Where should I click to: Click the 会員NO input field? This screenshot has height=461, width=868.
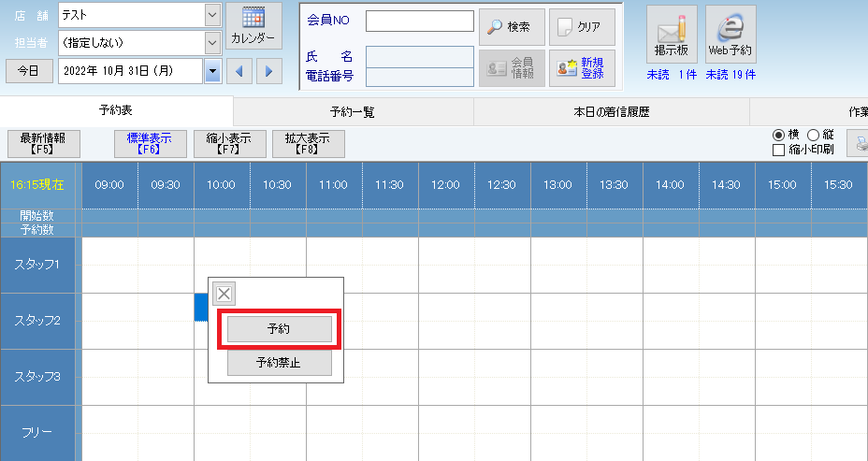(x=419, y=21)
